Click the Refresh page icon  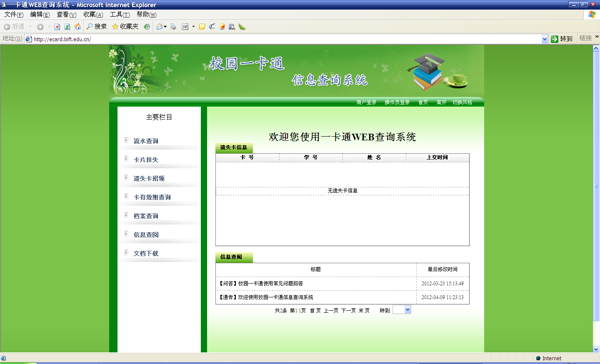point(67,27)
